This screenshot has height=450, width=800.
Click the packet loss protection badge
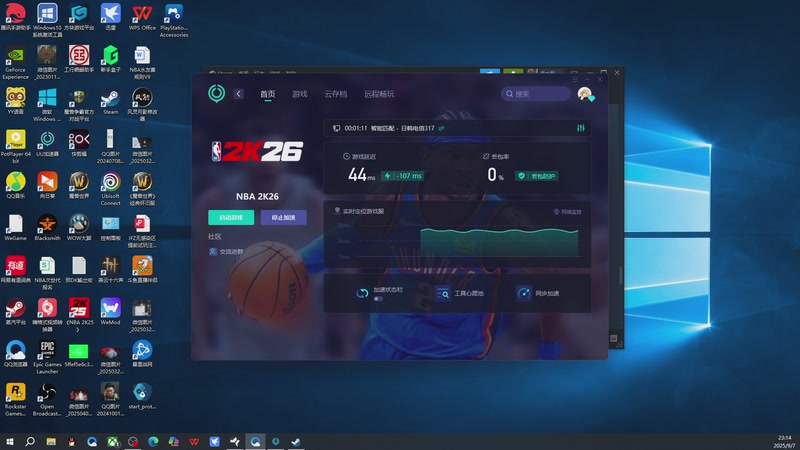click(x=537, y=176)
